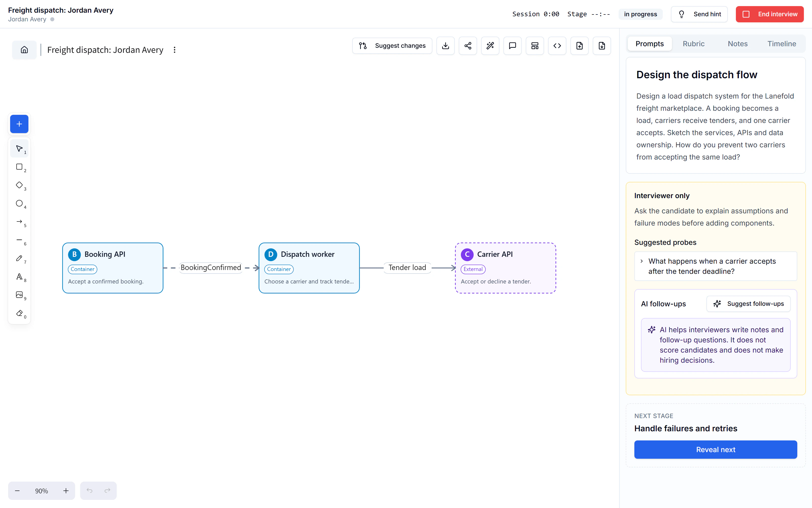The height and width of the screenshot is (508, 812).
Task: Select the Carrier API external node
Action: pyautogui.click(x=505, y=268)
